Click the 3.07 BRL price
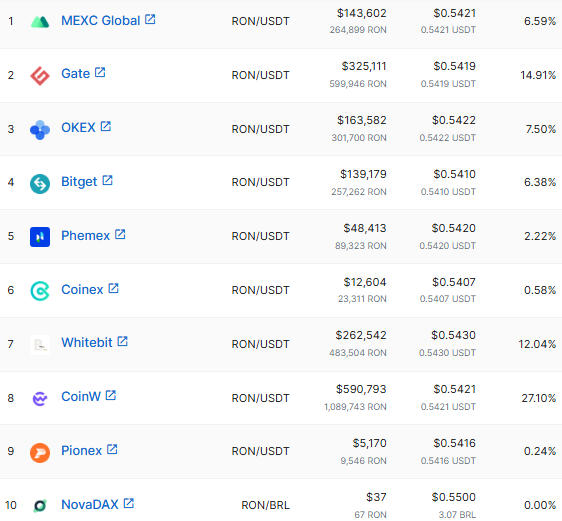 coord(457,515)
